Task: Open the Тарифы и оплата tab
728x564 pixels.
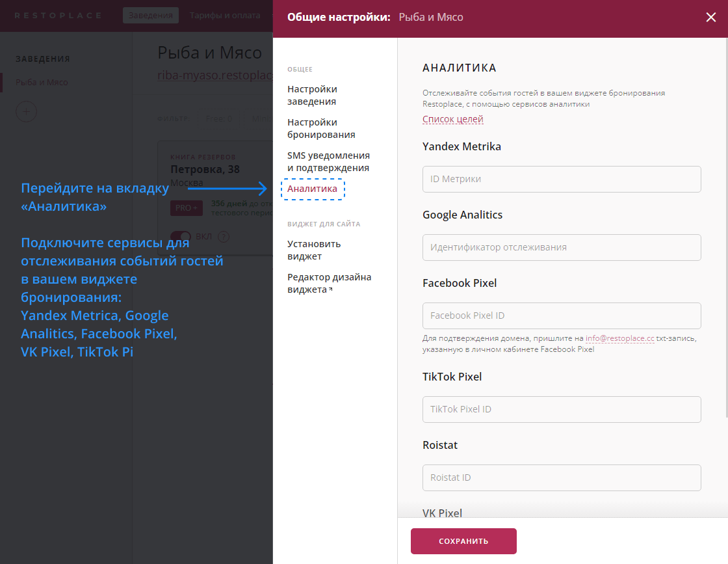Action: (226, 16)
